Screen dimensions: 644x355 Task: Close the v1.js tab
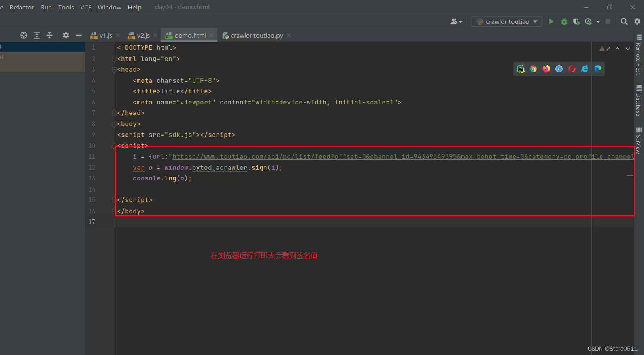118,35
